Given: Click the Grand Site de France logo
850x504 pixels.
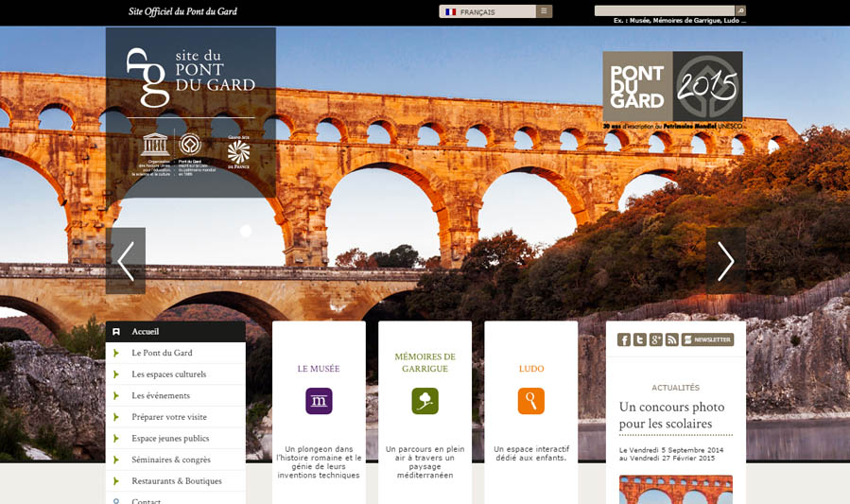Looking at the screenshot, I should click(x=238, y=151).
